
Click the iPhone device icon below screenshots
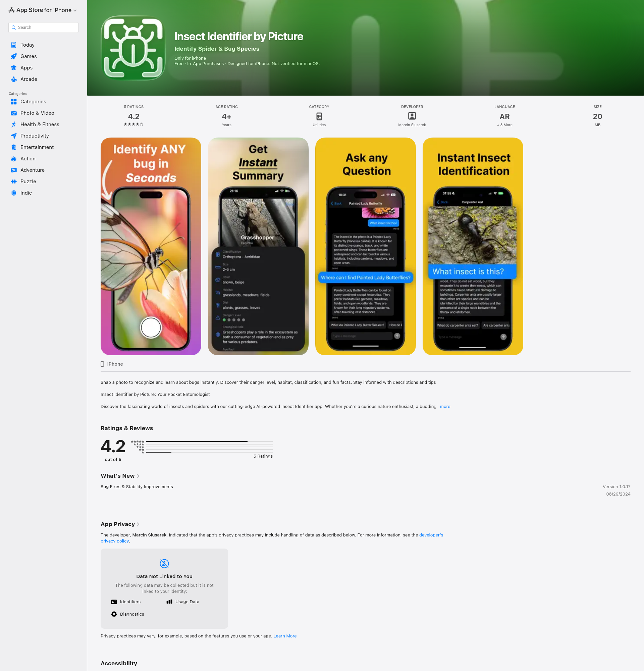point(102,364)
